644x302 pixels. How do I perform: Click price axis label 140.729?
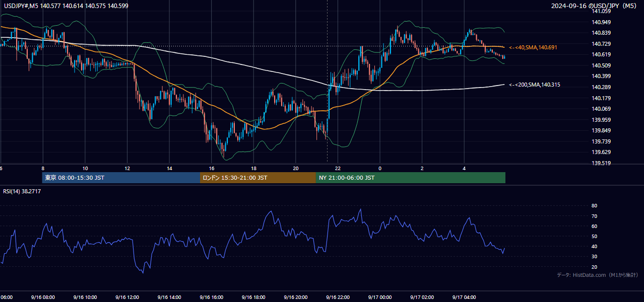(601, 44)
